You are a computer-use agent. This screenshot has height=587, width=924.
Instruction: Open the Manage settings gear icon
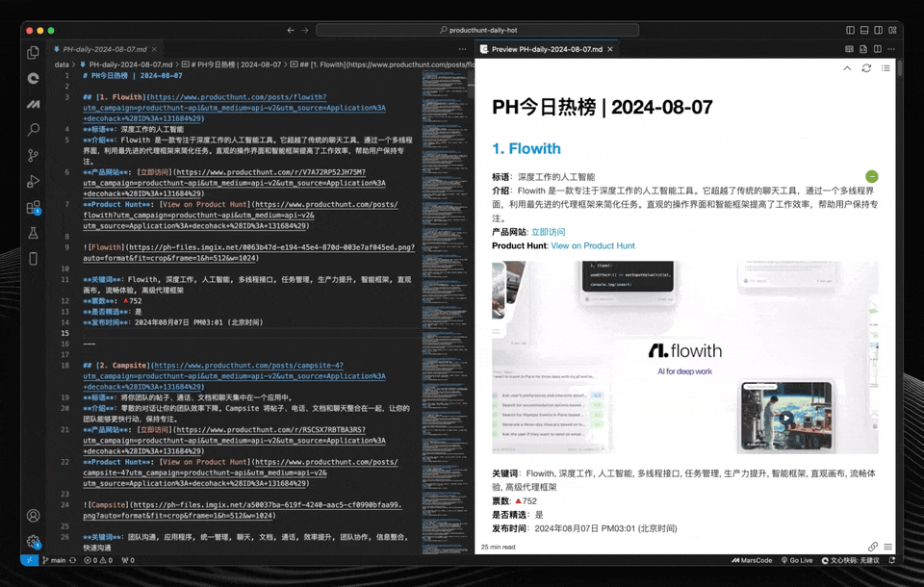coord(32,542)
